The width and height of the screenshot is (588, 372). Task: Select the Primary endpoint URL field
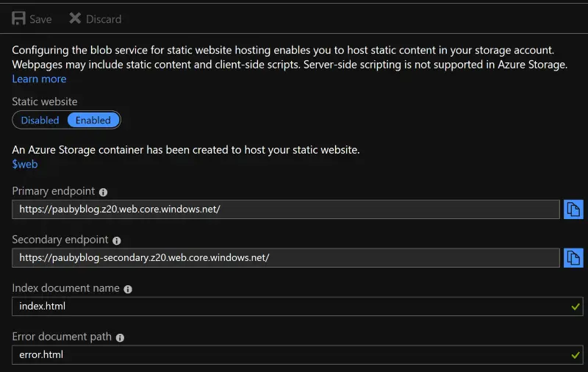[x=286, y=210]
